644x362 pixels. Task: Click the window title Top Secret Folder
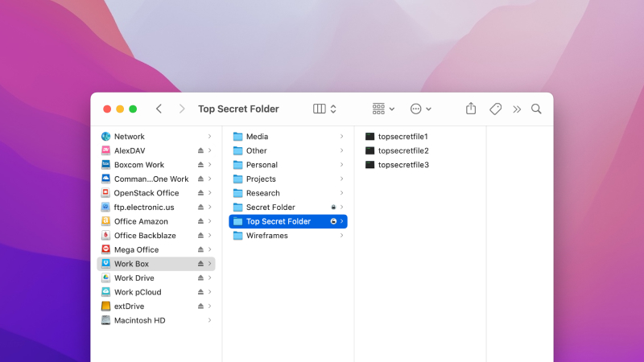click(x=238, y=109)
